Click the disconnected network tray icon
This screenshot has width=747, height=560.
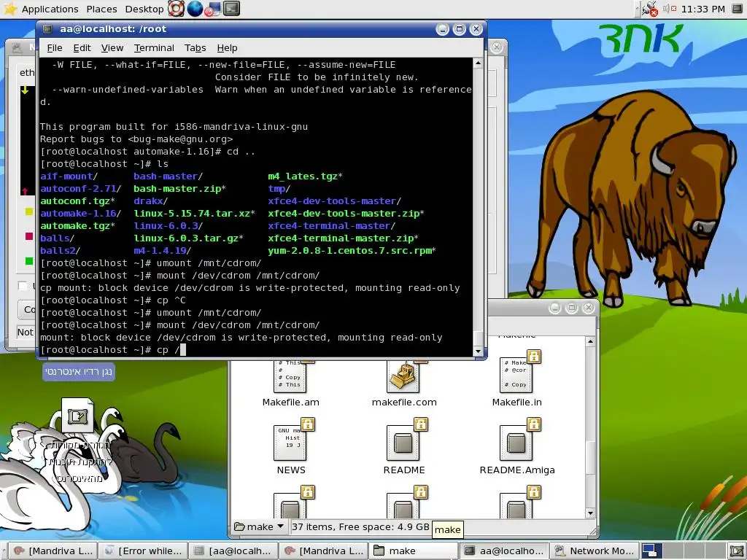[x=649, y=9]
